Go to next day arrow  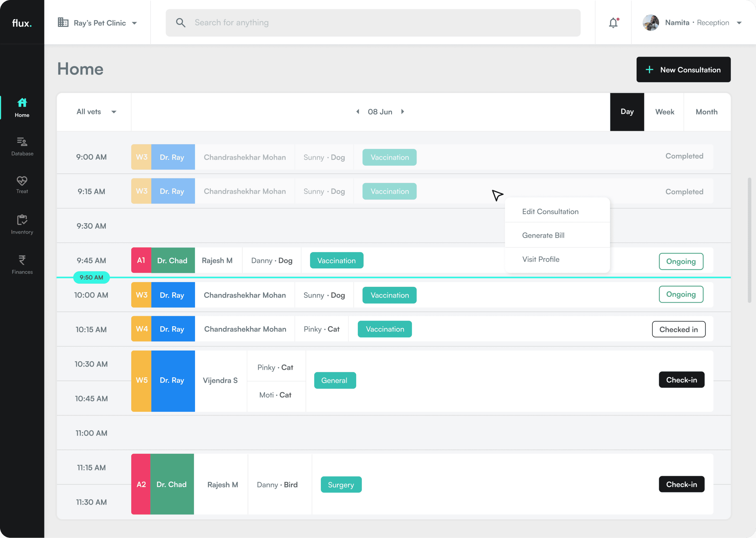[403, 112]
